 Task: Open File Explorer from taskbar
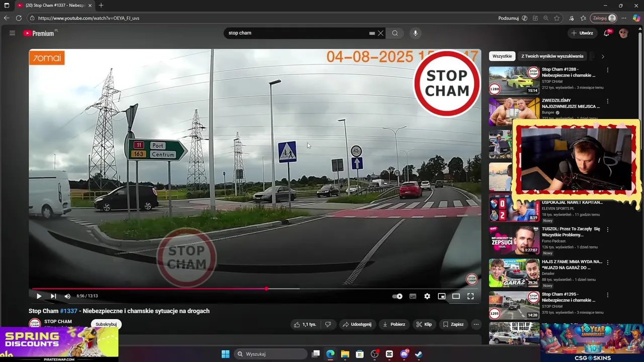coord(345,354)
